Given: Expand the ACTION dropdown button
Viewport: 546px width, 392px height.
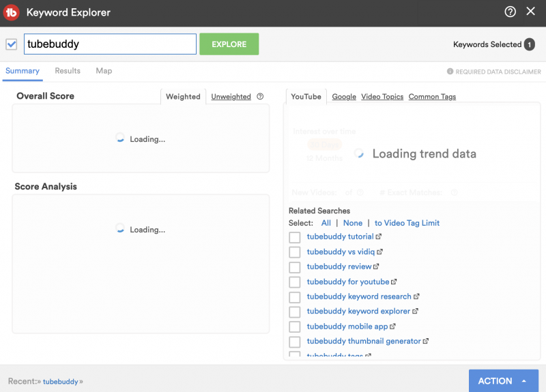Looking at the screenshot, I should [503, 380].
